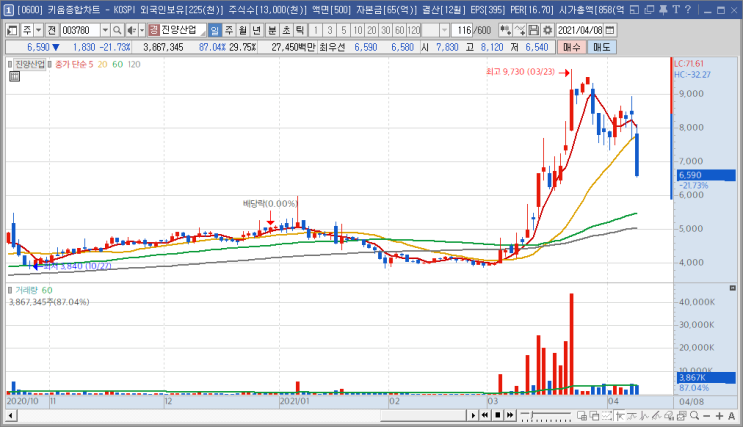Click the left scroll arrow at chart bottom
Screen dimensions: 743x427
point(11,416)
